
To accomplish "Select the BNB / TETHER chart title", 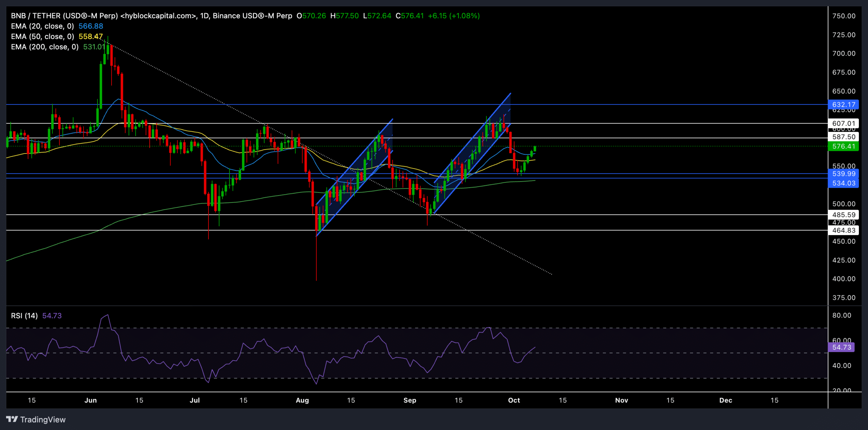I will (152, 16).
